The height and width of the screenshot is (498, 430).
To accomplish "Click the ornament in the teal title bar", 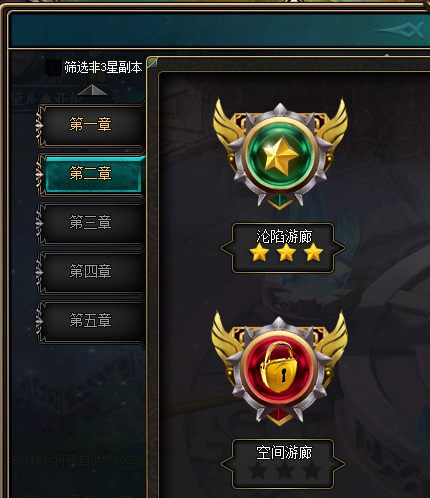I will (x=400, y=31).
